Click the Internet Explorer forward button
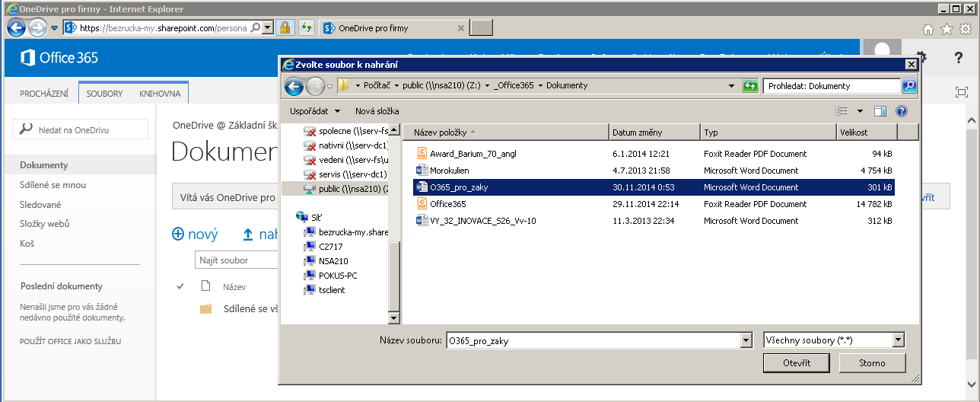Screen dimensions: 980x402 pos(37,28)
